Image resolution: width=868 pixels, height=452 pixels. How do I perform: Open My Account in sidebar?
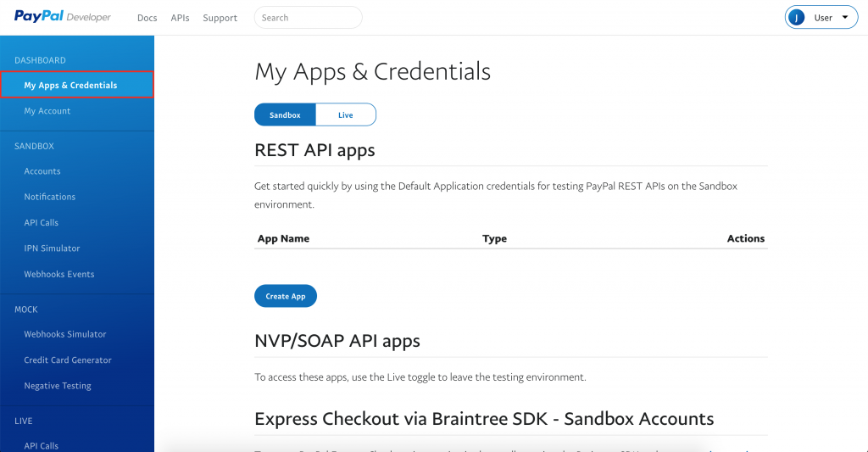click(x=47, y=111)
